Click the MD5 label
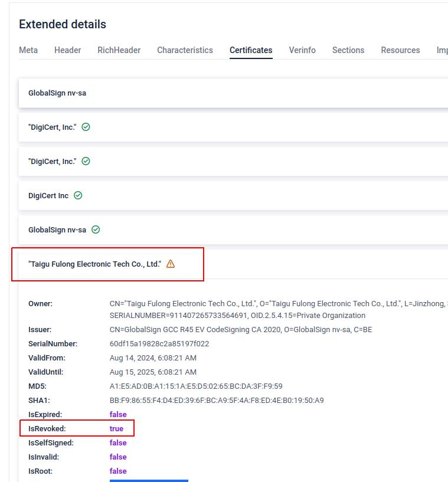 click(38, 386)
